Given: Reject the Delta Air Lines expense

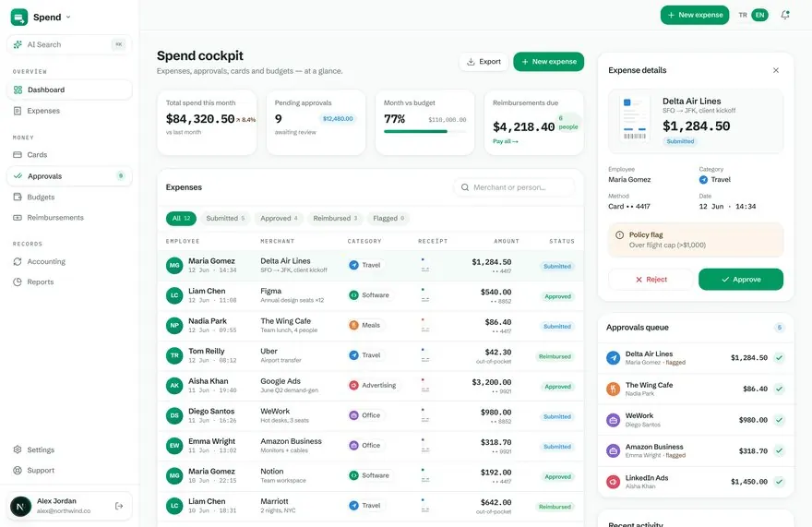Looking at the screenshot, I should tap(651, 280).
